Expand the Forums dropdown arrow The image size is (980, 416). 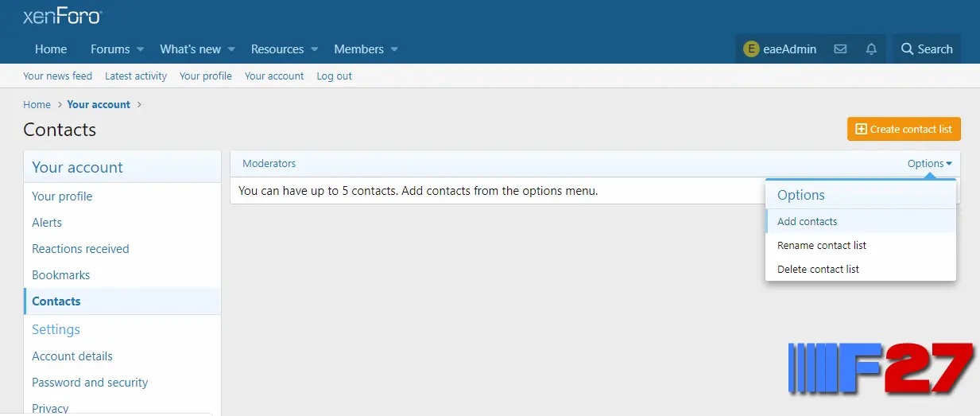tap(141, 49)
